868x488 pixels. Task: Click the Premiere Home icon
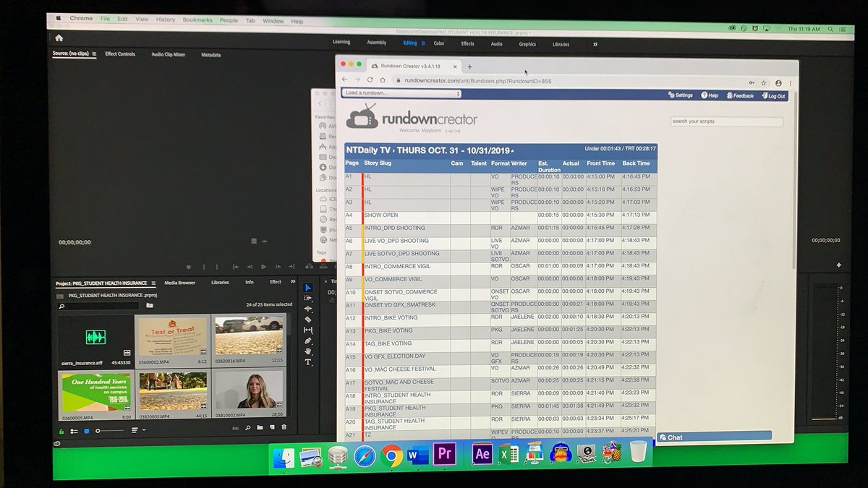[59, 38]
